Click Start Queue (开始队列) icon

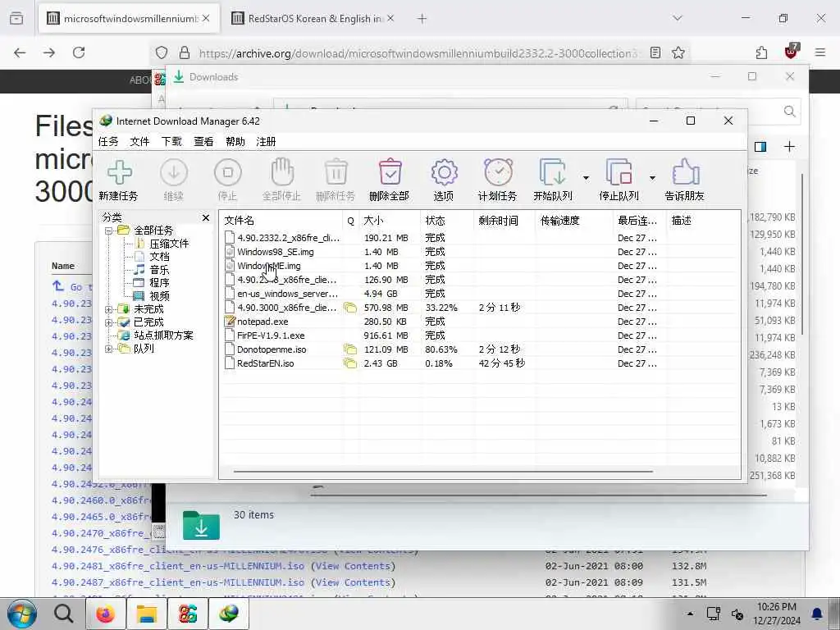552,172
